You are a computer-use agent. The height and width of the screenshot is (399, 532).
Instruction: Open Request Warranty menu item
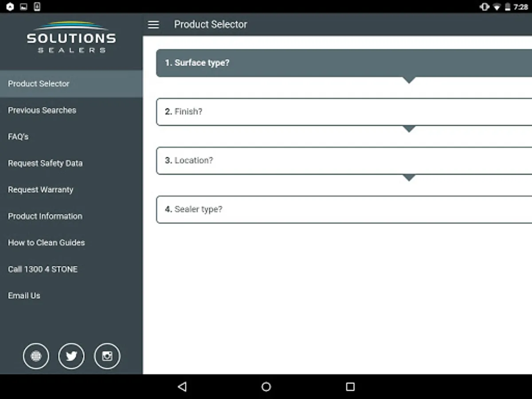(x=71, y=190)
